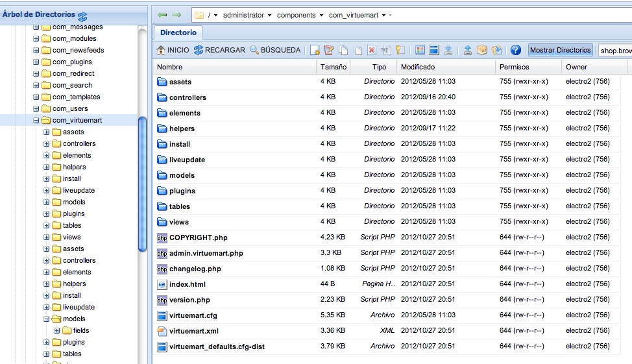The width and height of the screenshot is (632, 364).
Task: Go back with the left green arrow
Action: tap(162, 15)
